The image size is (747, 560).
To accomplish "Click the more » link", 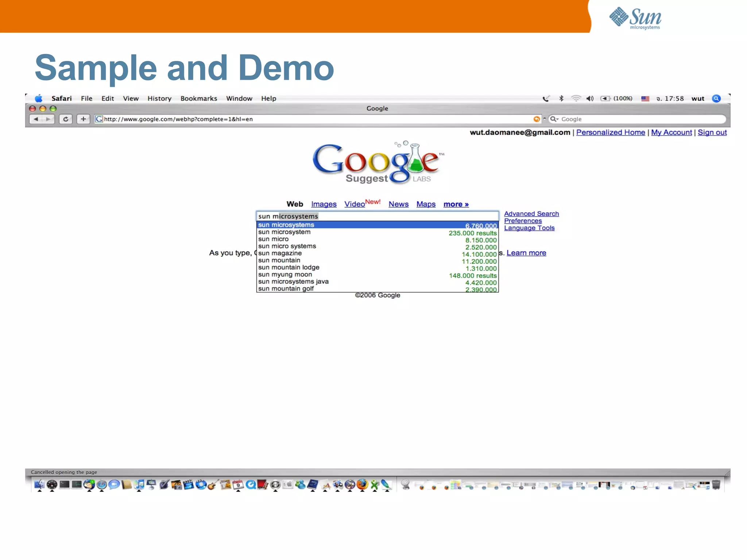I will coord(456,204).
